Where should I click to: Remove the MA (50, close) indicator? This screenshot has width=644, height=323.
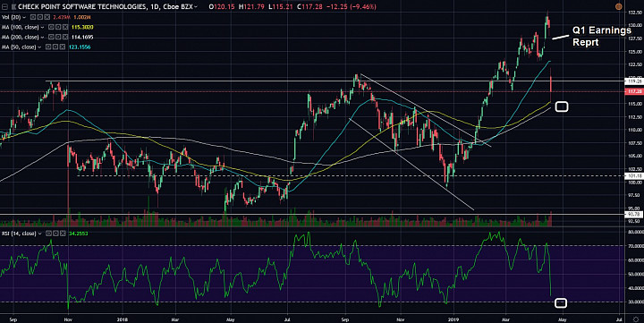click(63, 47)
